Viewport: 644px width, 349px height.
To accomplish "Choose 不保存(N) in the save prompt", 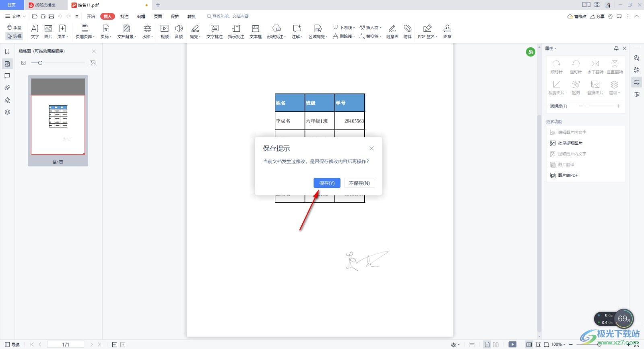I will [359, 183].
